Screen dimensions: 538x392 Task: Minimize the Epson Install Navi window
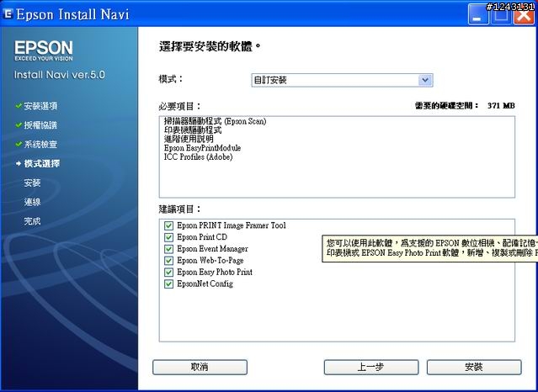click(478, 15)
